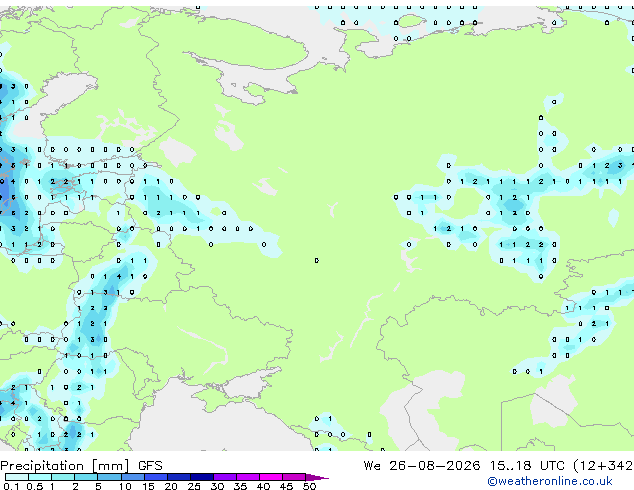Click the '25' legend label
The width and height of the screenshot is (634, 490).
pos(194,486)
